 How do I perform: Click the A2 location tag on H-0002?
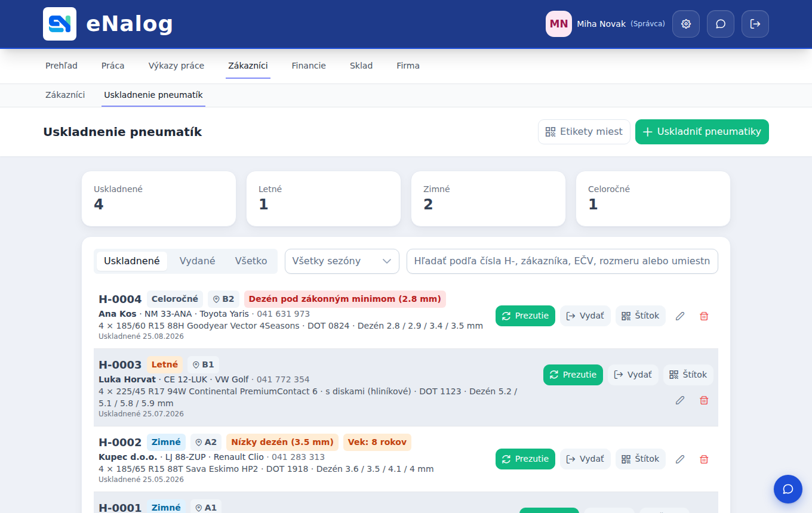(206, 442)
